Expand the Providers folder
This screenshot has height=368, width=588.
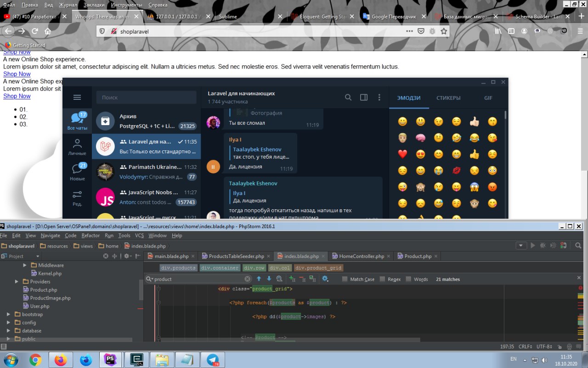[17, 282]
